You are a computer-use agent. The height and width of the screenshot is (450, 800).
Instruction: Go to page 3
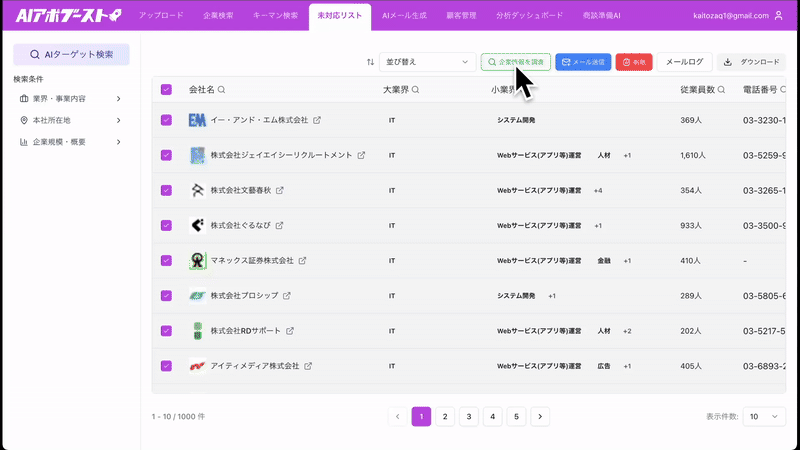pyautogui.click(x=469, y=417)
